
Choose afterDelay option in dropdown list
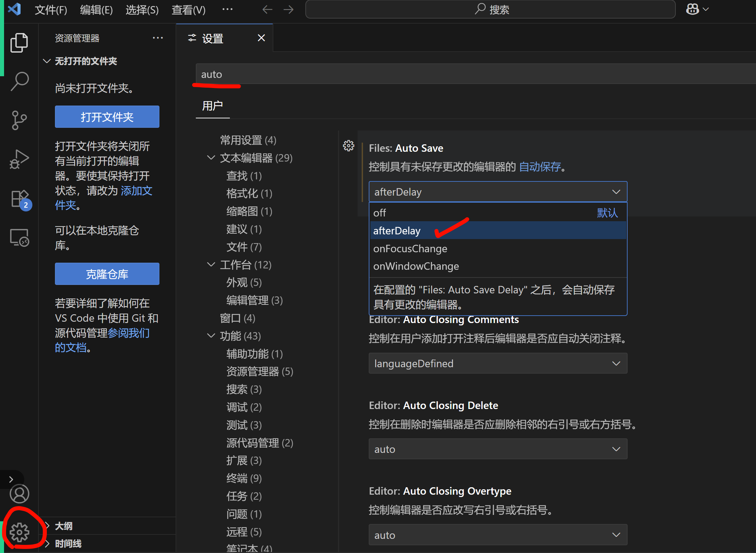point(498,231)
